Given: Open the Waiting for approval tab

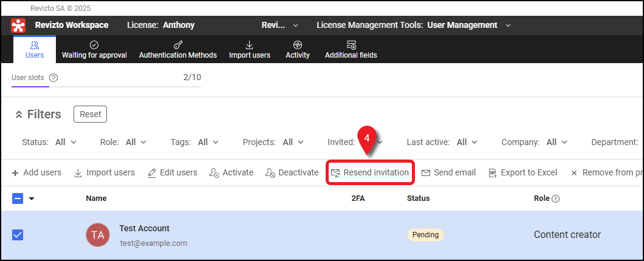Looking at the screenshot, I should [x=94, y=50].
